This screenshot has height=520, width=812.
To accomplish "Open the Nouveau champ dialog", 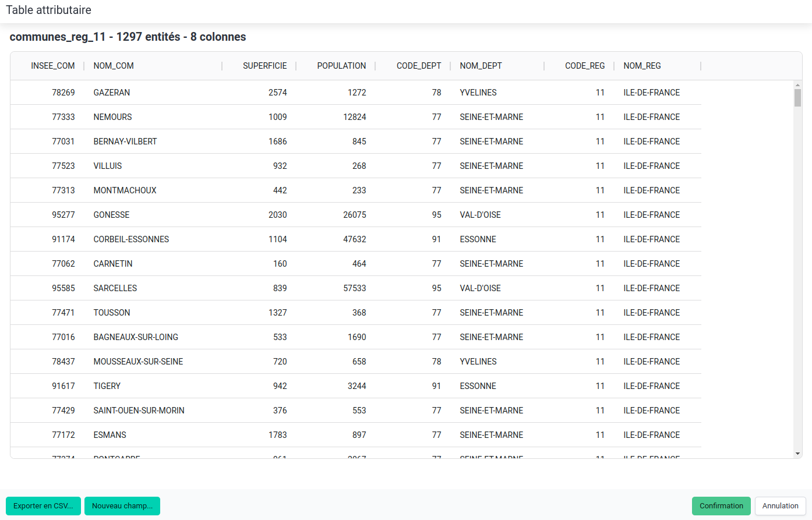I will (x=122, y=506).
